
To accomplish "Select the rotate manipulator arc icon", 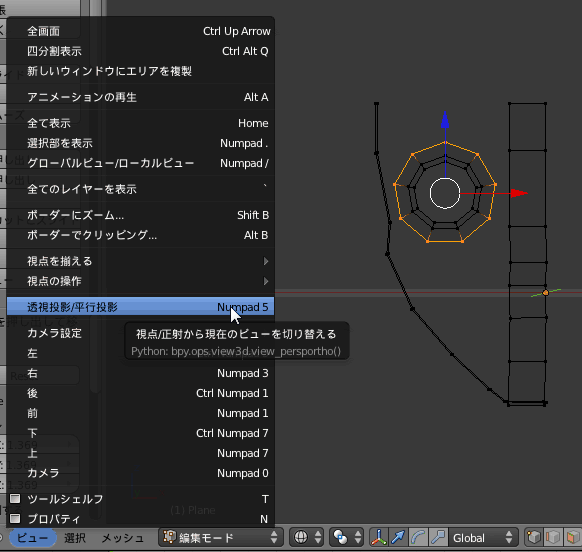I will pyautogui.click(x=418, y=537).
